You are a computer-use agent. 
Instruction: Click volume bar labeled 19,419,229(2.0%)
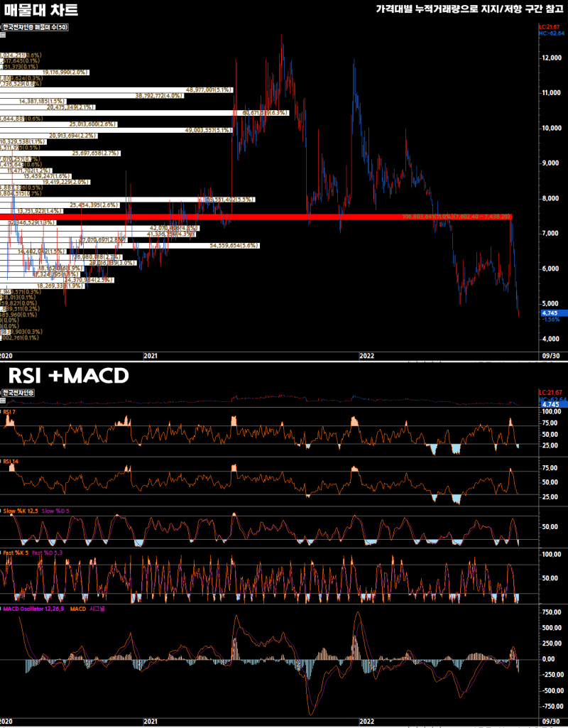click(45, 182)
